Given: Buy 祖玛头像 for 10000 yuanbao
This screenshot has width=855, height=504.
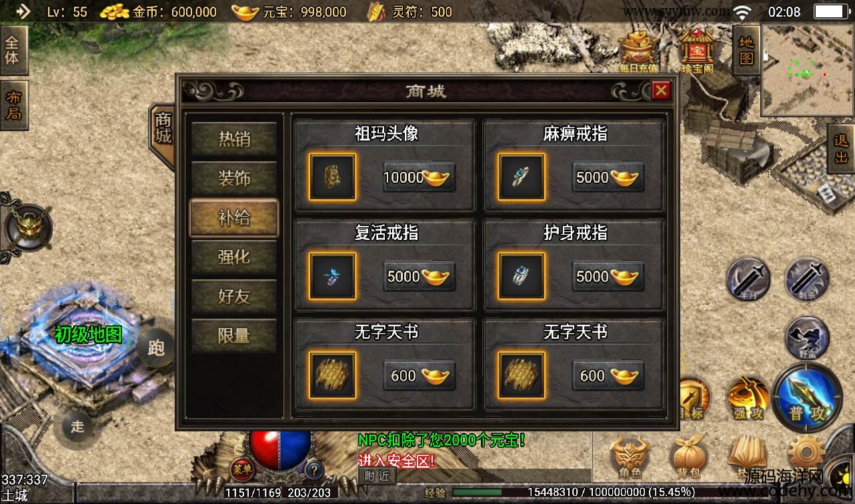Looking at the screenshot, I should [x=419, y=177].
